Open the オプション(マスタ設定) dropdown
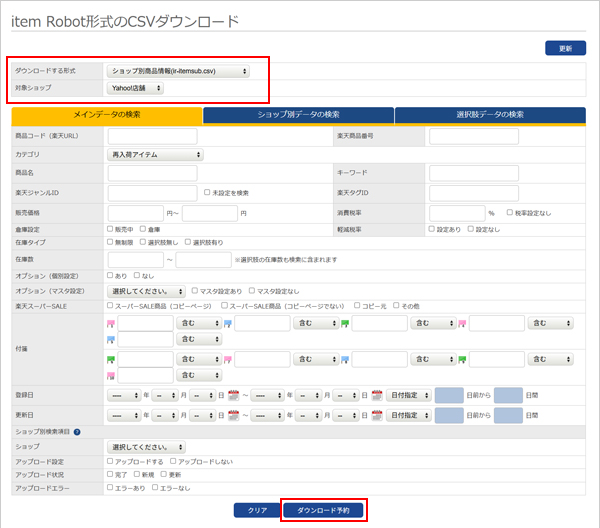Screen dimensions: 600x528 tap(147, 292)
